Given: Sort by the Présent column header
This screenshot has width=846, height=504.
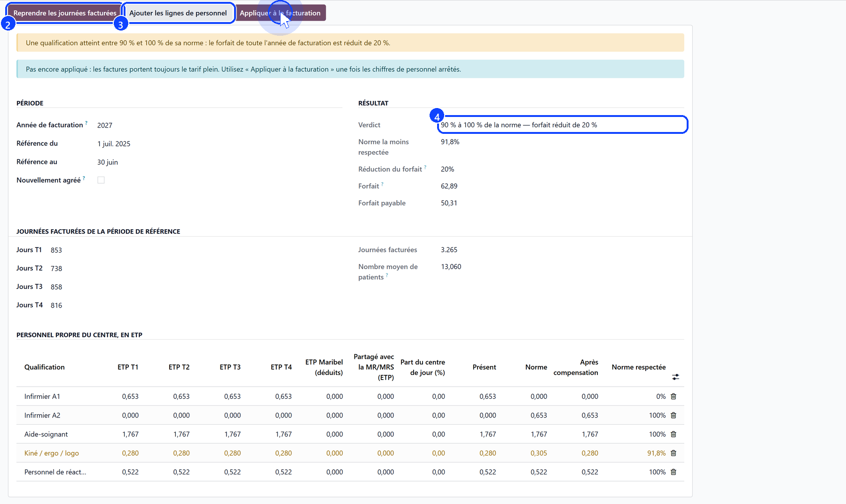Looking at the screenshot, I should coord(484,367).
